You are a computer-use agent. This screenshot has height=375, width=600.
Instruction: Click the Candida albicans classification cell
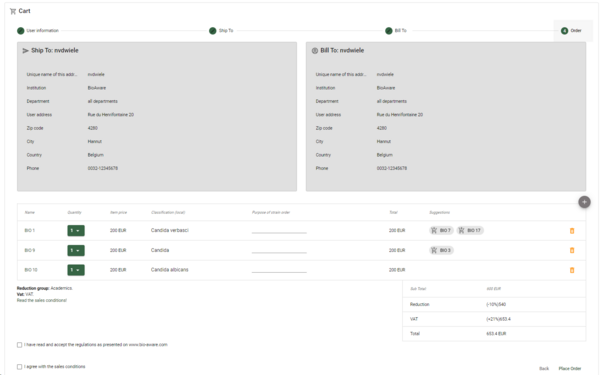point(170,270)
